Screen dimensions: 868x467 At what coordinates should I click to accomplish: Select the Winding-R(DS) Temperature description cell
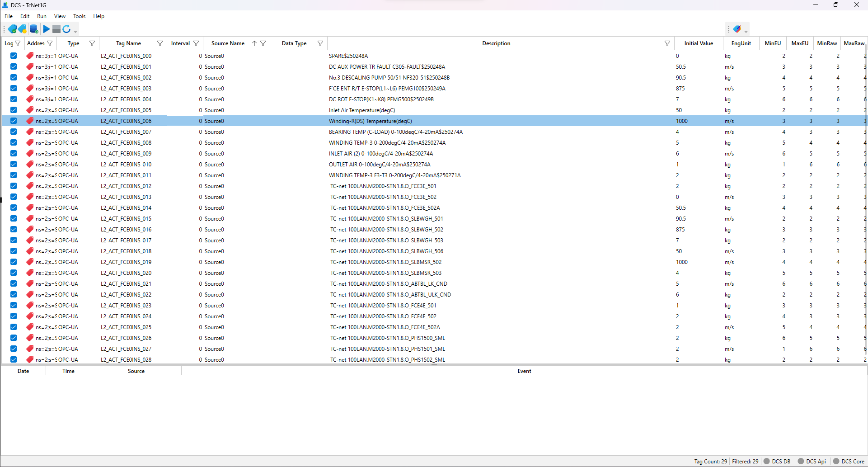tap(370, 121)
